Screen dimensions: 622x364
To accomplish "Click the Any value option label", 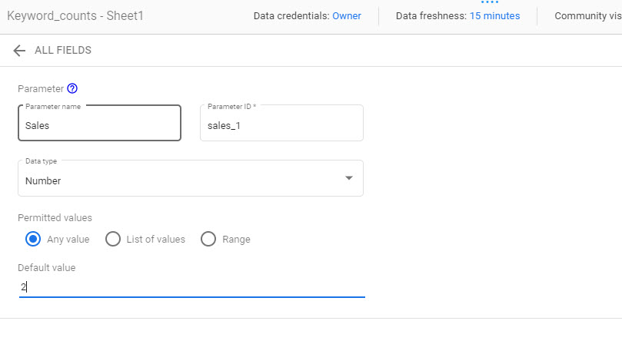I will coord(68,240).
